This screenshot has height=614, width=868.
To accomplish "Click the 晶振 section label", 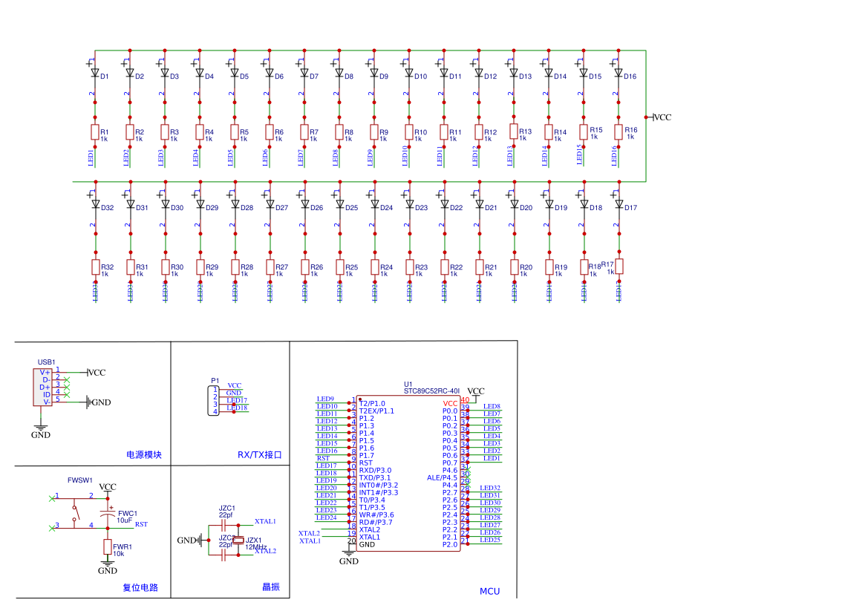I will coord(271,587).
